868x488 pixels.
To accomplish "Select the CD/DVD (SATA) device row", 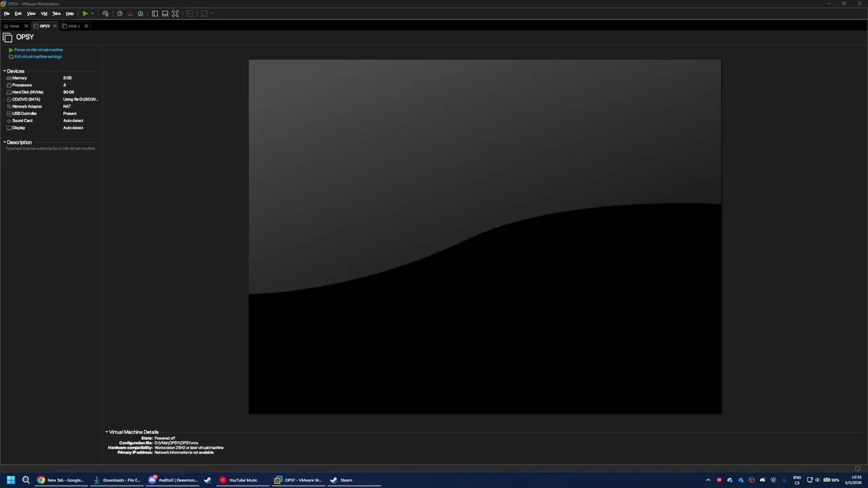I will (x=52, y=100).
